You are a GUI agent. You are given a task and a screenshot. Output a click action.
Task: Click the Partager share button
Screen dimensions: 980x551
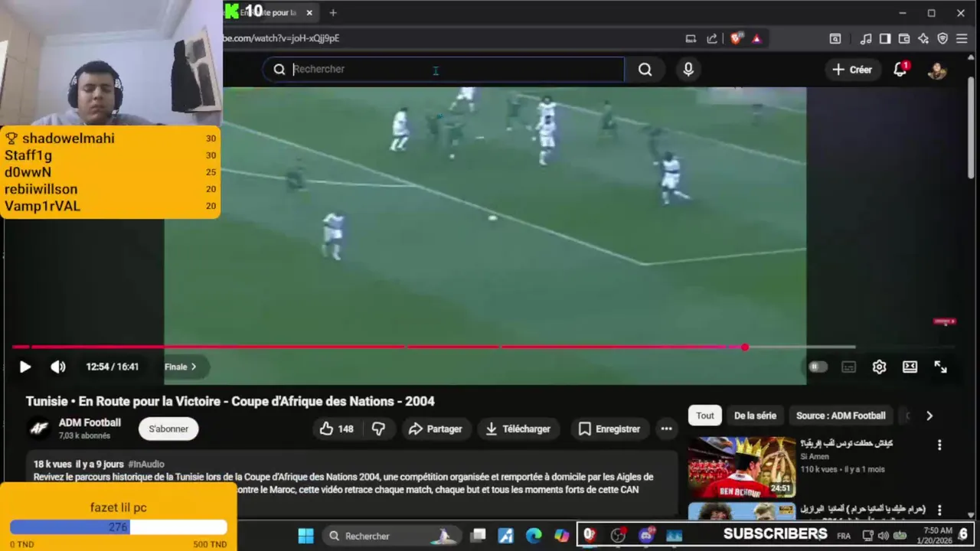point(435,429)
